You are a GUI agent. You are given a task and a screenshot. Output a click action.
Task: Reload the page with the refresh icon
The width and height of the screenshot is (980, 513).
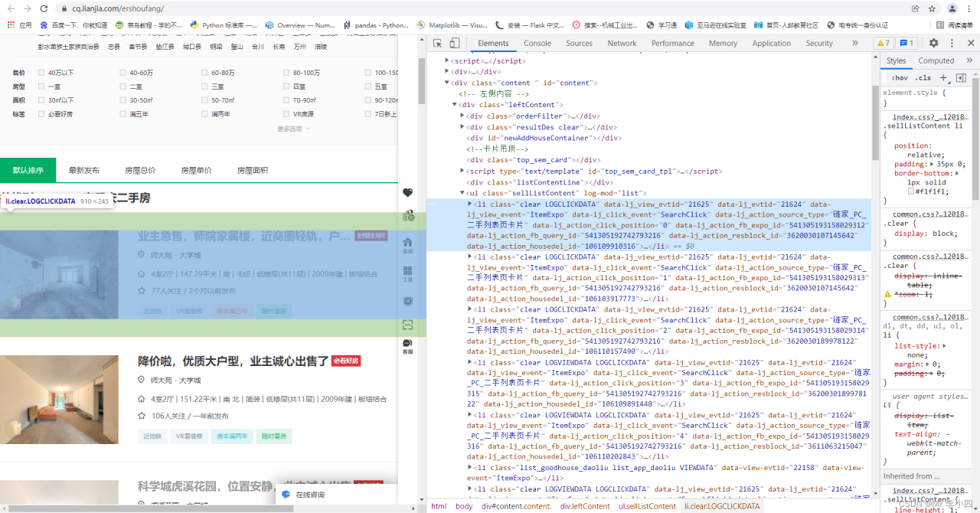pyautogui.click(x=45, y=8)
